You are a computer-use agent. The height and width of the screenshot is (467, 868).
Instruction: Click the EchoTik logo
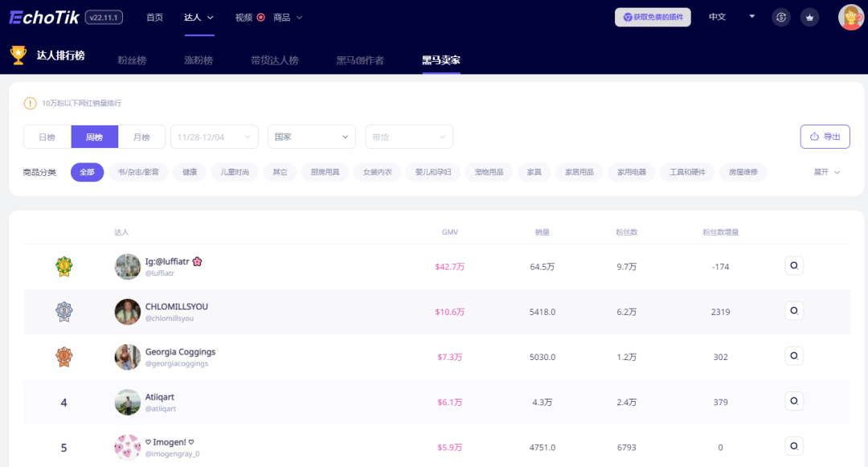(x=44, y=18)
